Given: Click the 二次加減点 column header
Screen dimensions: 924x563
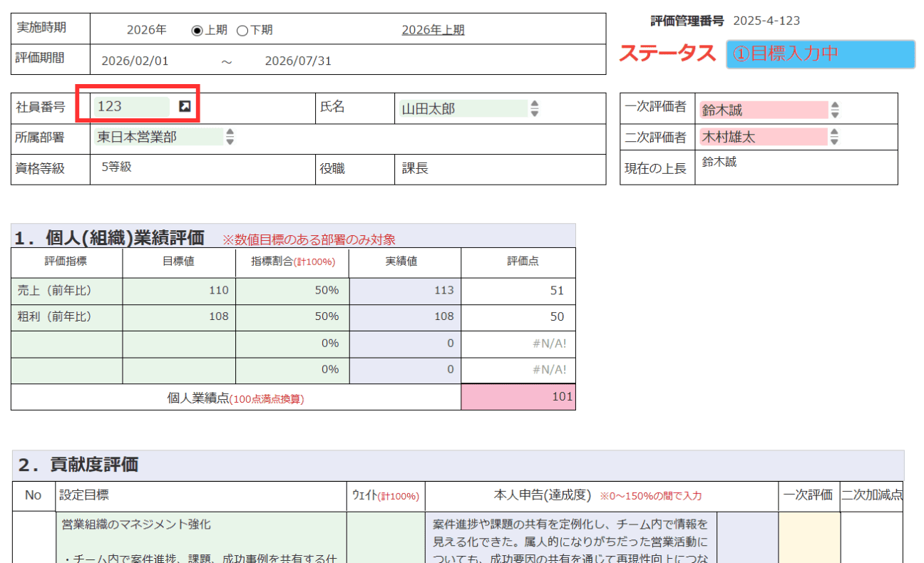Looking at the screenshot, I should [872, 495].
